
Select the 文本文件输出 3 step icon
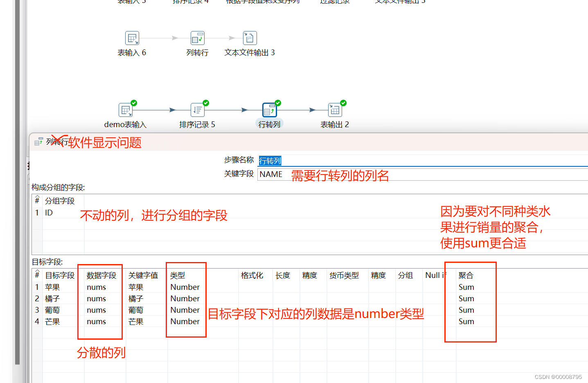click(x=250, y=38)
